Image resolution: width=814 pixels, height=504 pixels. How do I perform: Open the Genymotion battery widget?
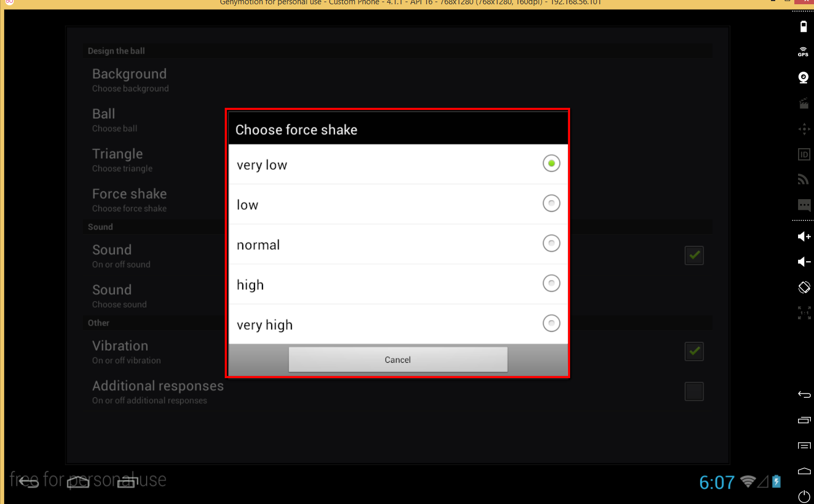803,27
